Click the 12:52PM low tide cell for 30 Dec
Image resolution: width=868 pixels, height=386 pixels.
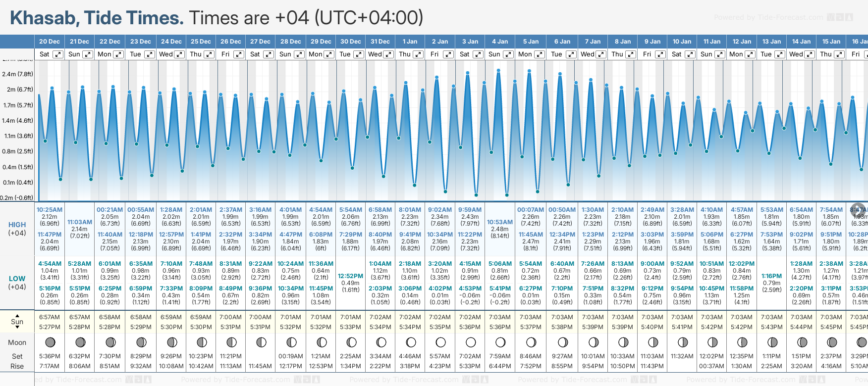[350, 283]
